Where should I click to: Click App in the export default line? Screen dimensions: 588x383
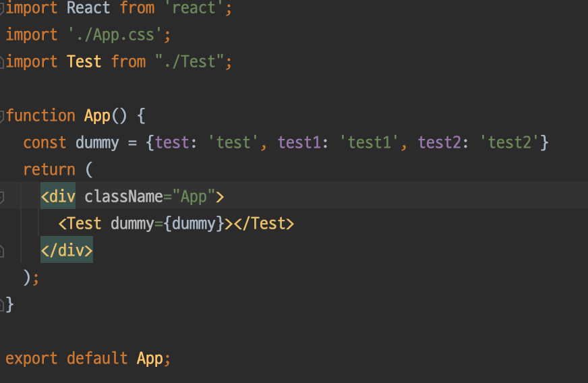point(150,359)
